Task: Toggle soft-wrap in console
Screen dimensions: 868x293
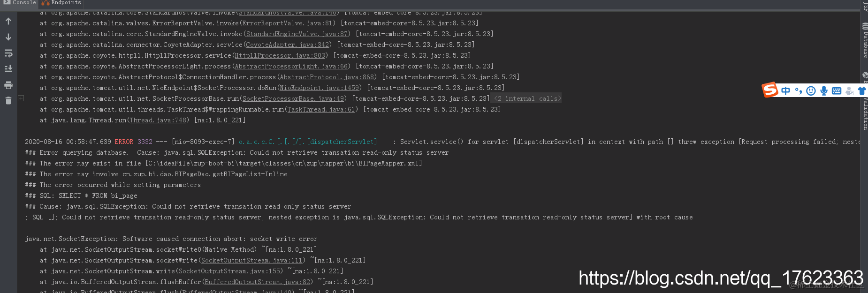Action: point(8,53)
